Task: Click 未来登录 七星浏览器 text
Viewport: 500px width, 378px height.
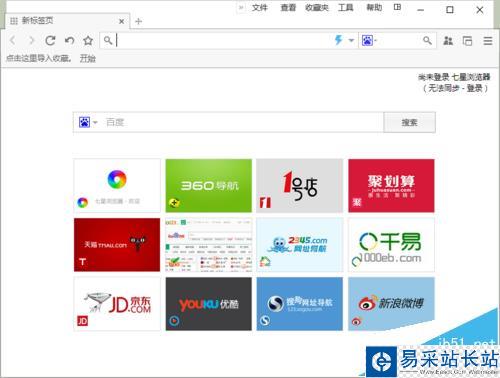Action: pyautogui.click(x=454, y=77)
